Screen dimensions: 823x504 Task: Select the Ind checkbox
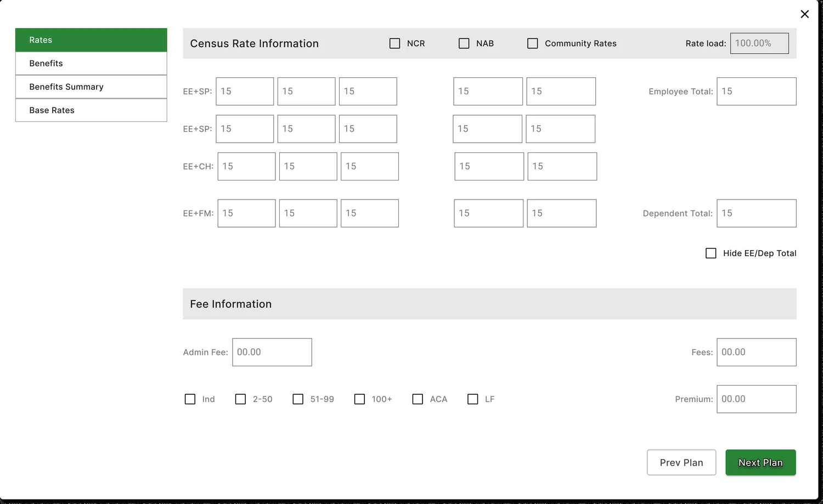pyautogui.click(x=190, y=399)
